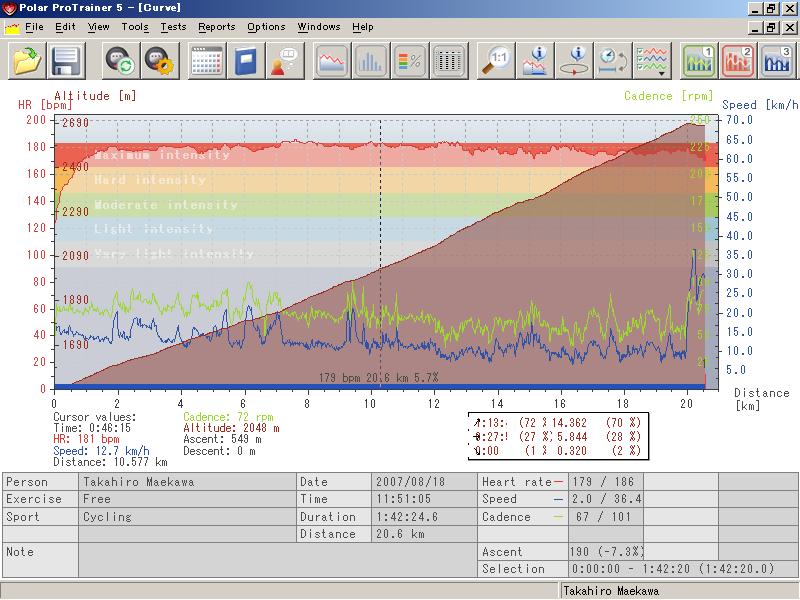Open the Tests menu

[173, 27]
